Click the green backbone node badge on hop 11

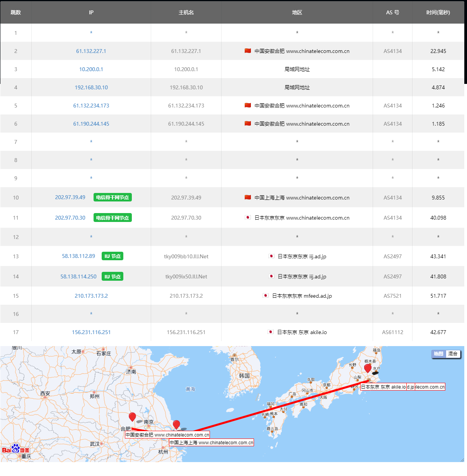(112, 218)
